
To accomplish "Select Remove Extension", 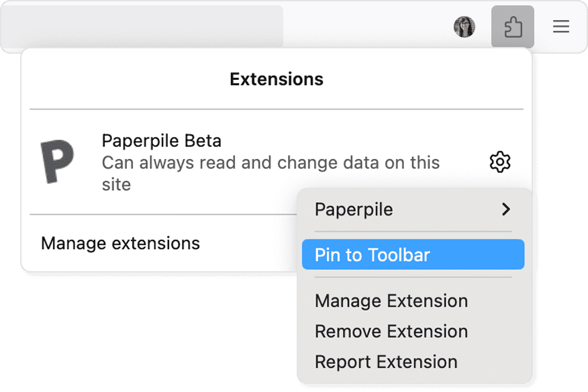I will (x=391, y=331).
